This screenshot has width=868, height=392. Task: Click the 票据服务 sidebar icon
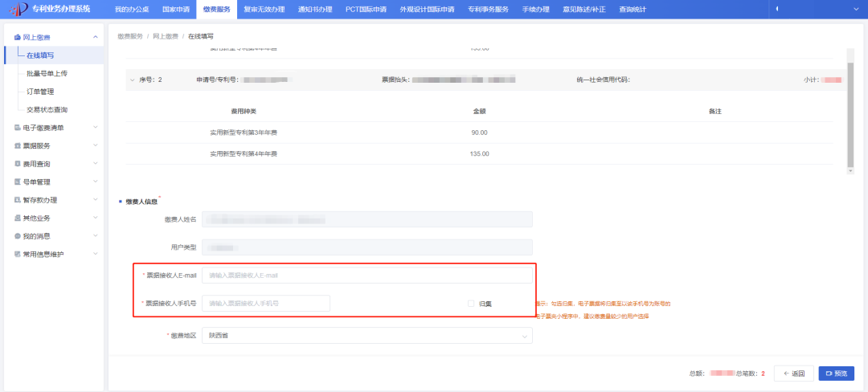pos(18,146)
